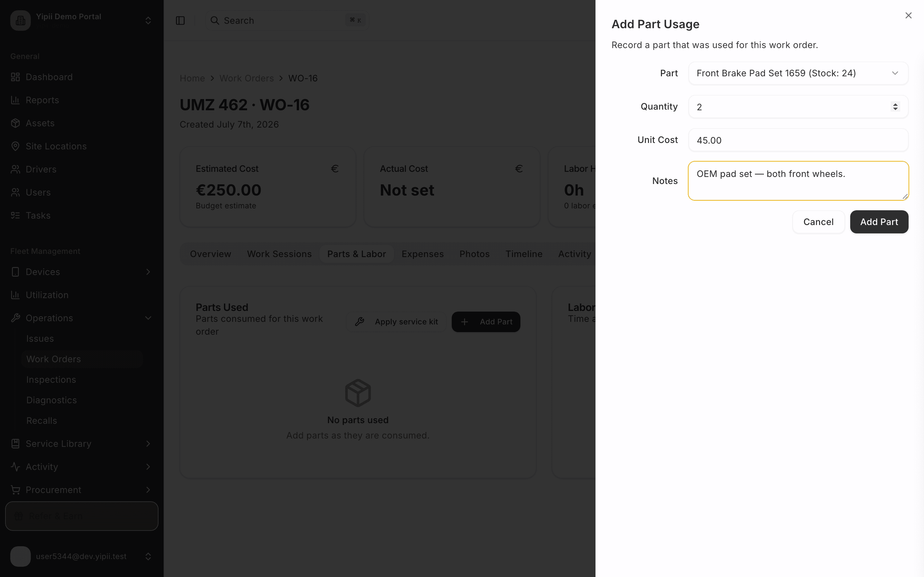Click the Operations wrench icon
Screen dimensions: 924x577
click(15, 318)
